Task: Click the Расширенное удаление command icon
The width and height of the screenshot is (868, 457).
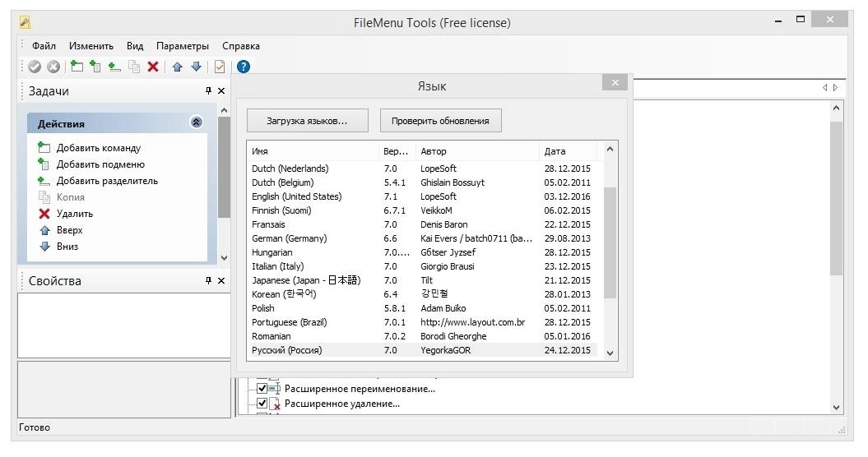Action: click(x=275, y=404)
